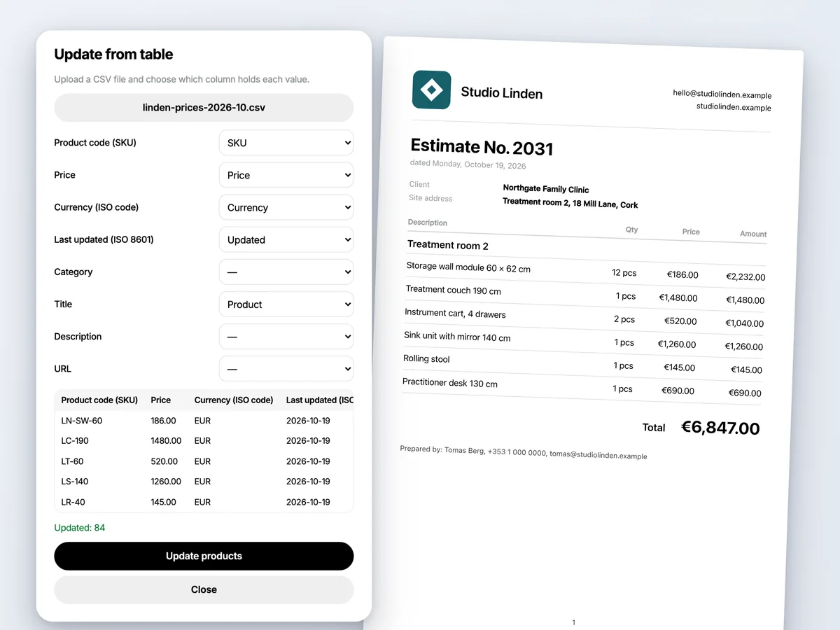Screen dimensions: 840x630
Task: Click the linden-prices-2026-10.csv file button
Action: click(204, 108)
